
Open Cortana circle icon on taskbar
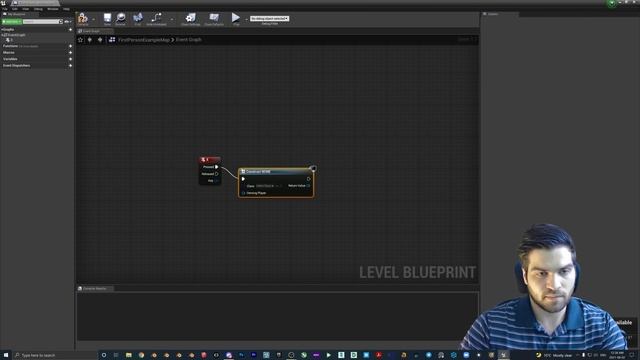click(x=104, y=355)
